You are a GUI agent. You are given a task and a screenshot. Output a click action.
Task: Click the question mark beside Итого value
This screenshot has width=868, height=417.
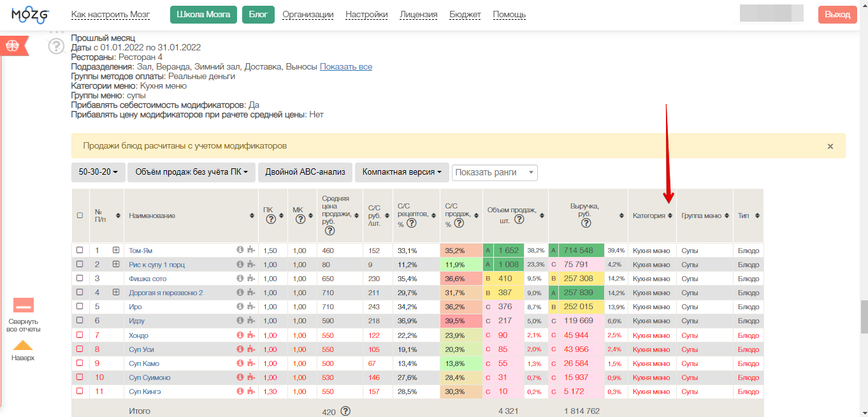point(345,411)
